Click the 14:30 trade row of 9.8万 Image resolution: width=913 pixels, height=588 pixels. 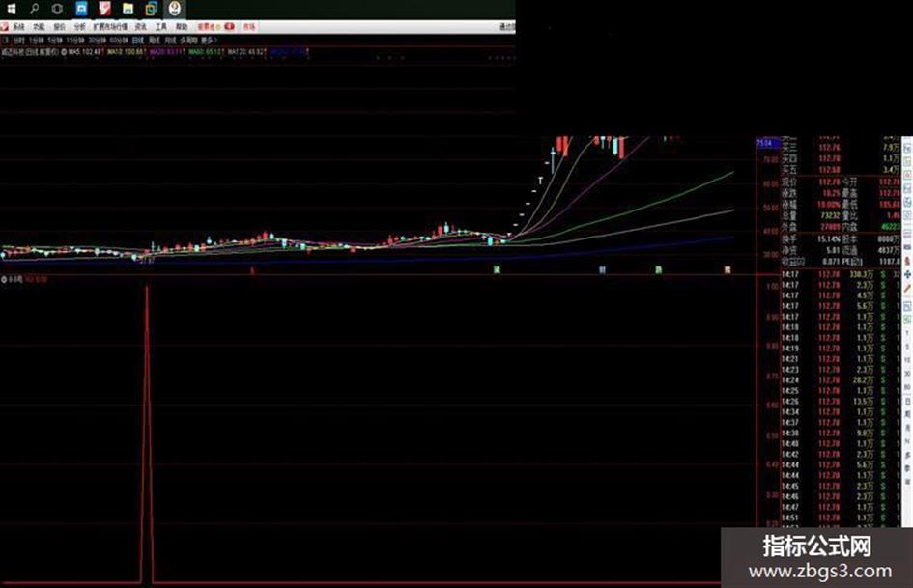point(841,434)
